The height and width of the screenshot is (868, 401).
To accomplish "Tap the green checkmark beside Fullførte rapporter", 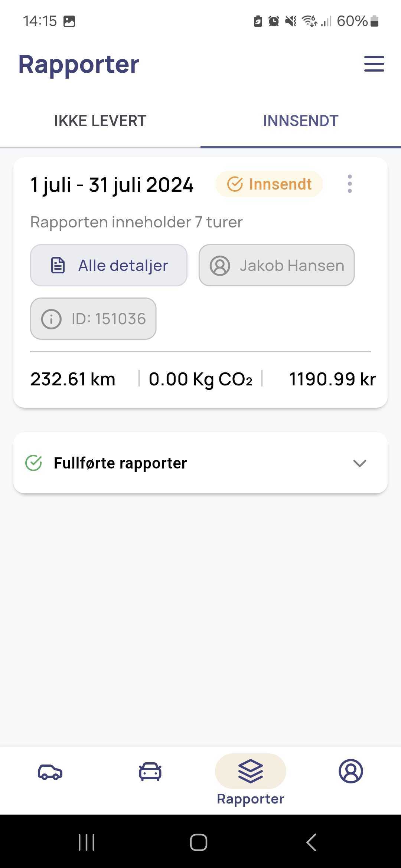I will tap(33, 463).
